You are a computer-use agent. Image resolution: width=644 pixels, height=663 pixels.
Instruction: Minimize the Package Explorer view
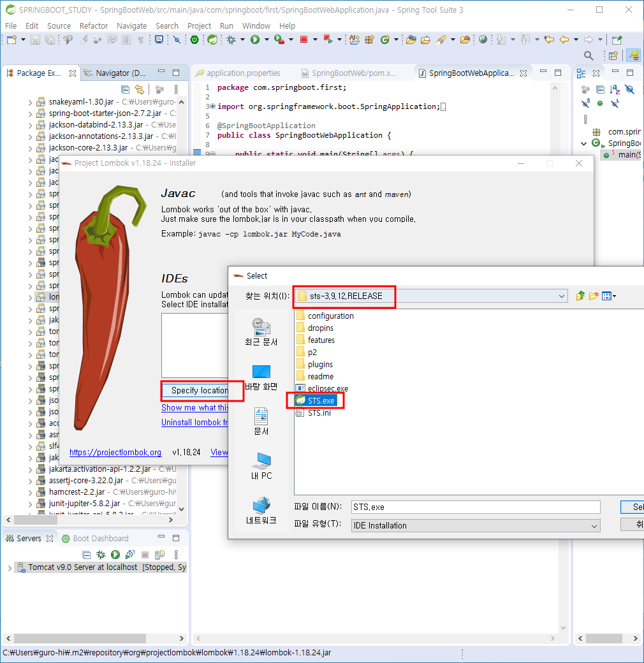tap(161, 72)
